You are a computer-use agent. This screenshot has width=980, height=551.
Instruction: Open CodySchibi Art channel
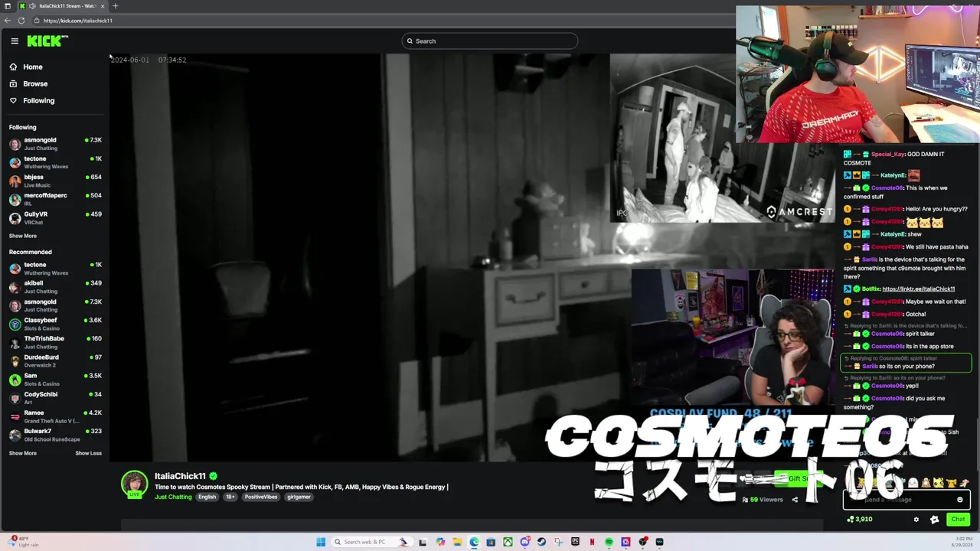pos(55,398)
